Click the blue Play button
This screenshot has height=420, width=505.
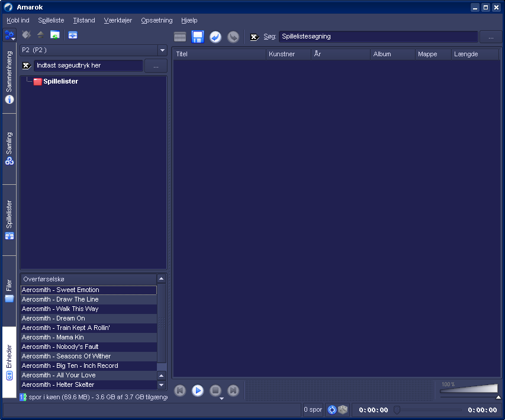coord(198,390)
